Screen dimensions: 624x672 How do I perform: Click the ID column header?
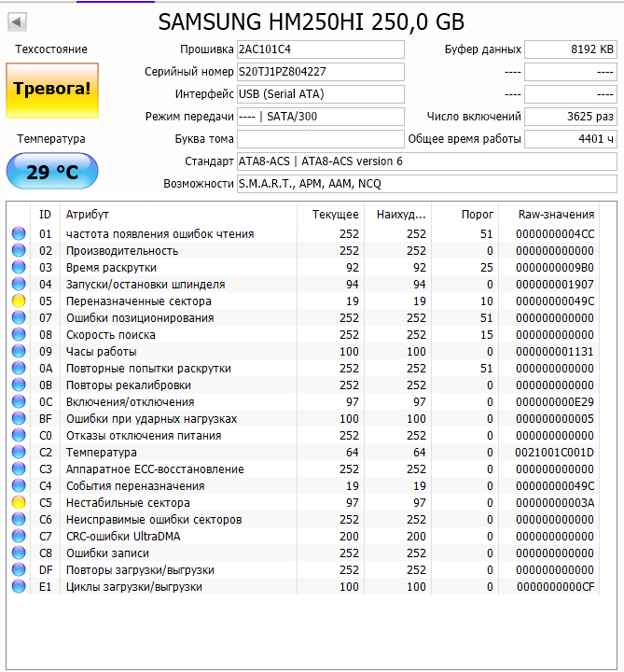45,214
